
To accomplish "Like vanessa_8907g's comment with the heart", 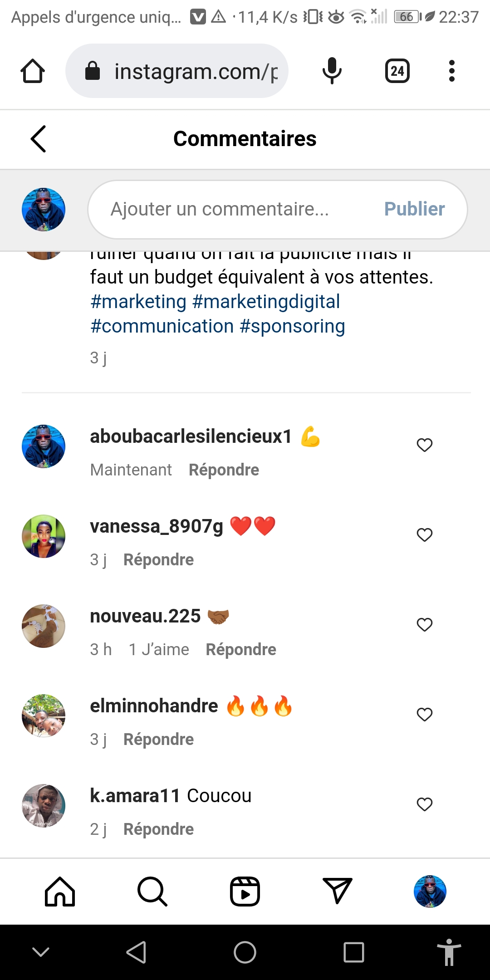I will [425, 535].
